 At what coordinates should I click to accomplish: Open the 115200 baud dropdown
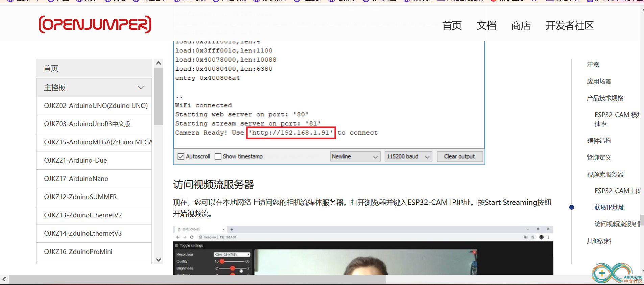tap(408, 157)
